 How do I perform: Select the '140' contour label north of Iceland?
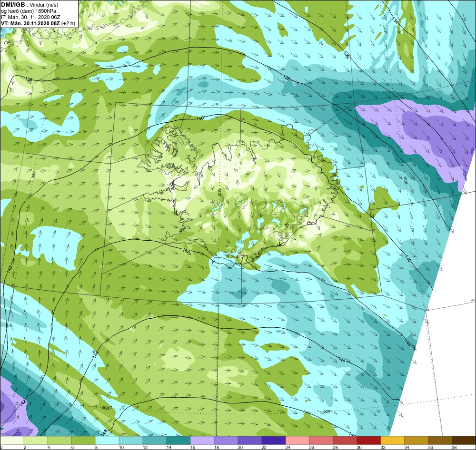pyautogui.click(x=200, y=118)
